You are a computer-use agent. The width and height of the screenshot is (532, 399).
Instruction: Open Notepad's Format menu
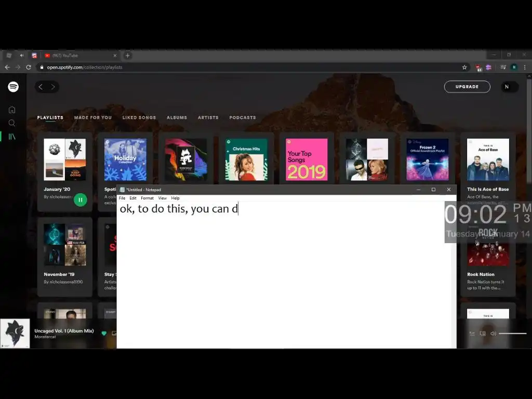(x=147, y=198)
